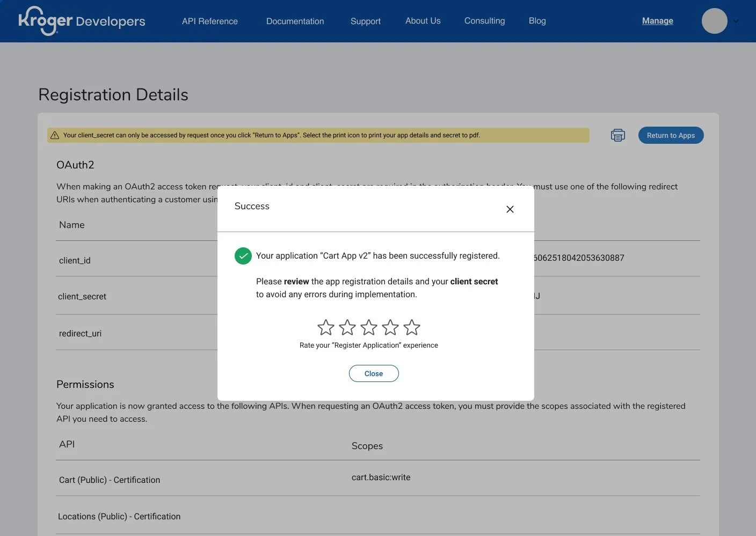This screenshot has width=756, height=536.
Task: Click the "Permissions" section heading
Action: [x=85, y=384]
